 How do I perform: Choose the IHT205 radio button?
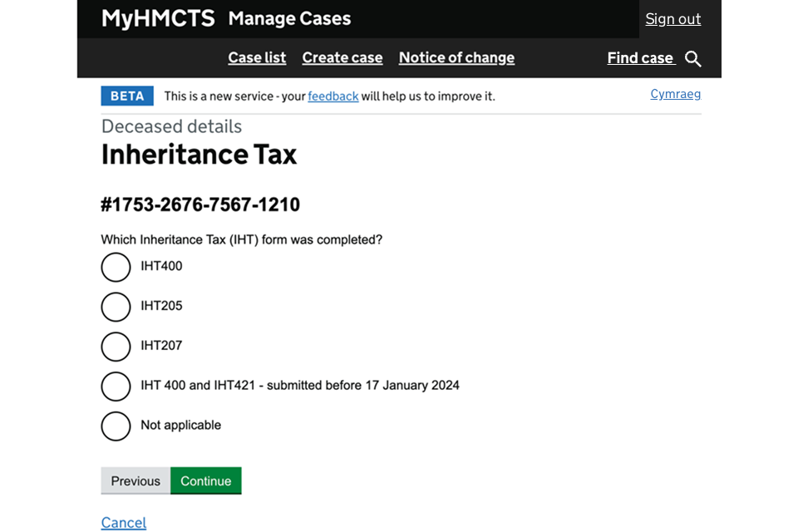pos(116,307)
